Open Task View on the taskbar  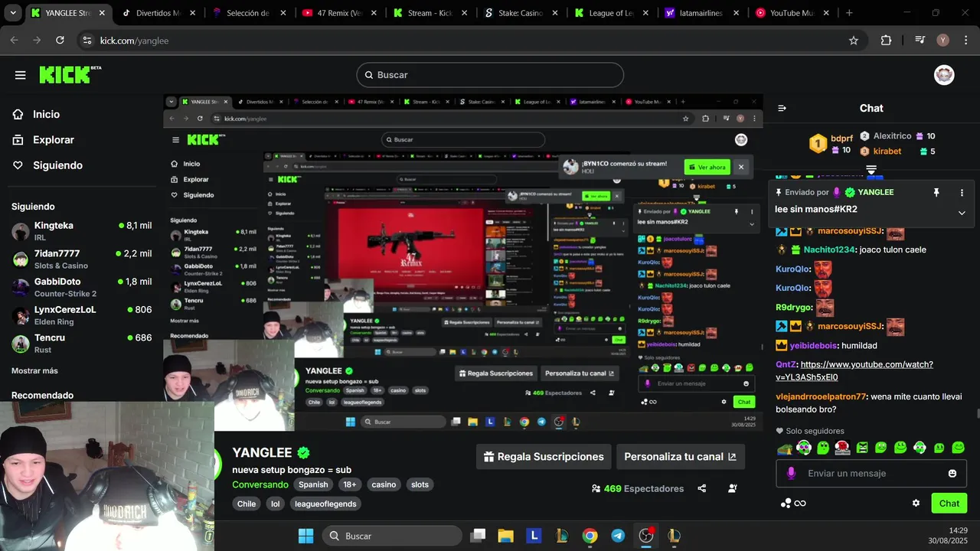[478, 536]
